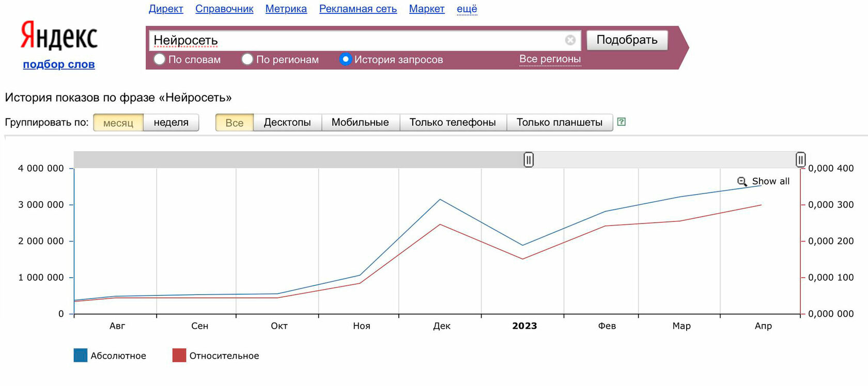The width and height of the screenshot is (868, 386).
Task: Click the 'Show all' chart text
Action: click(x=771, y=181)
